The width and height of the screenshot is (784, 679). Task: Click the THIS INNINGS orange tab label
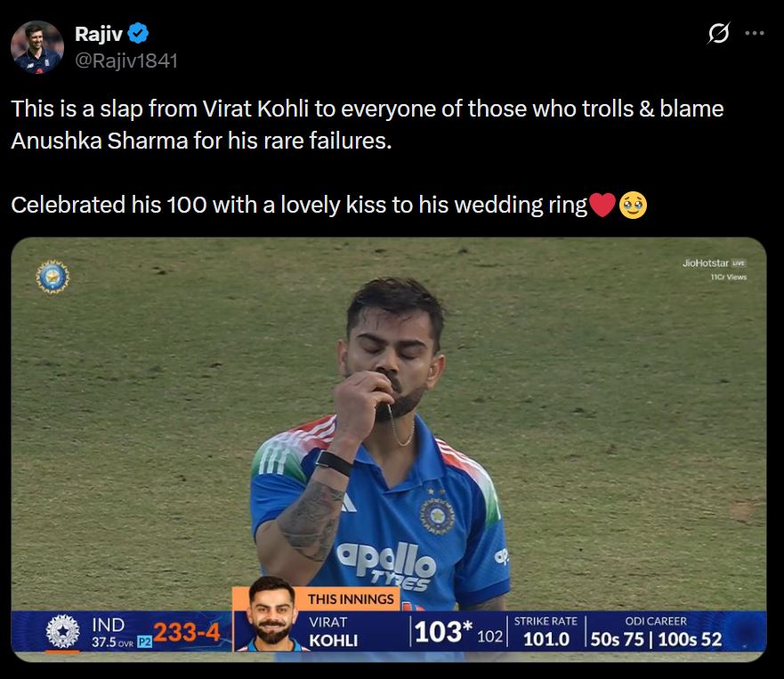(351, 600)
